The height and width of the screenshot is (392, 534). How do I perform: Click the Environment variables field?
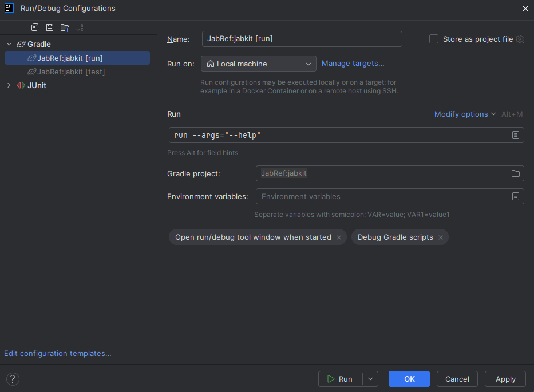(390, 196)
